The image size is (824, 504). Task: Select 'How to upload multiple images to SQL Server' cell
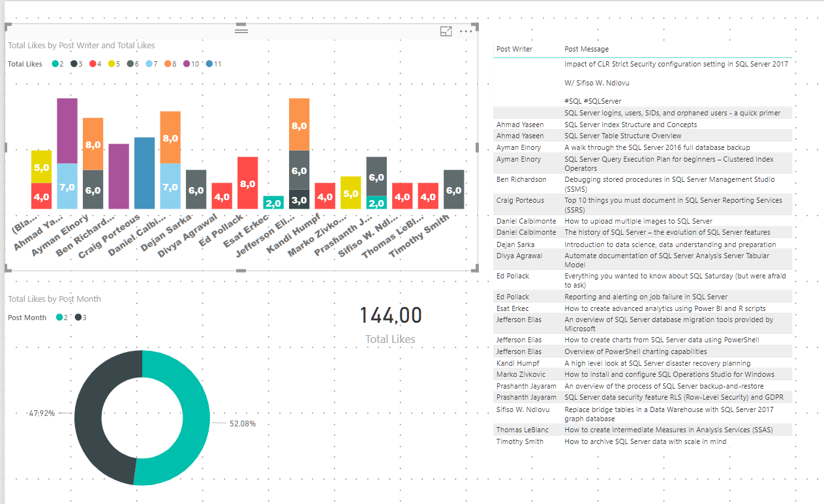pyautogui.click(x=638, y=221)
